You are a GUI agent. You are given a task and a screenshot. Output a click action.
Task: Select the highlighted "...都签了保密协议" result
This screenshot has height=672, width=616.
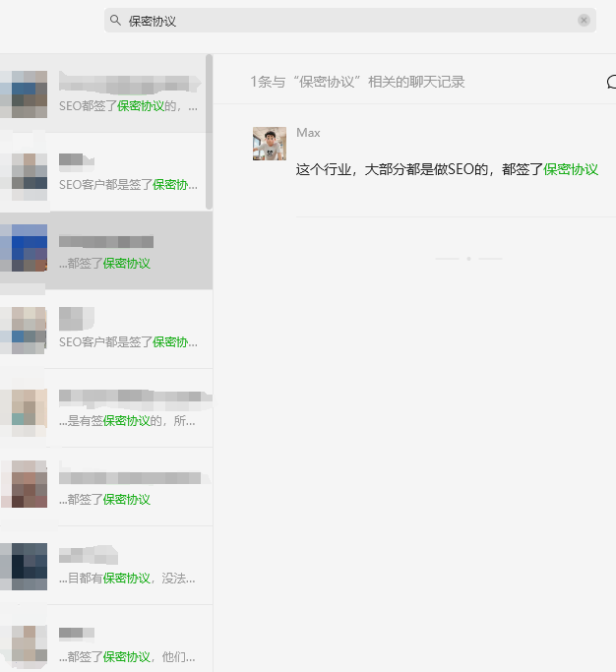[106, 251]
